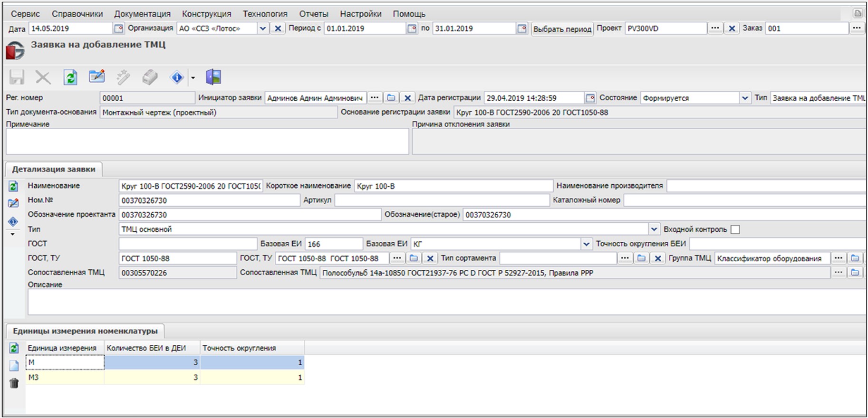868x418 pixels.
Task: Click the blue info diamond in the main toolbar
Action: 177,77
